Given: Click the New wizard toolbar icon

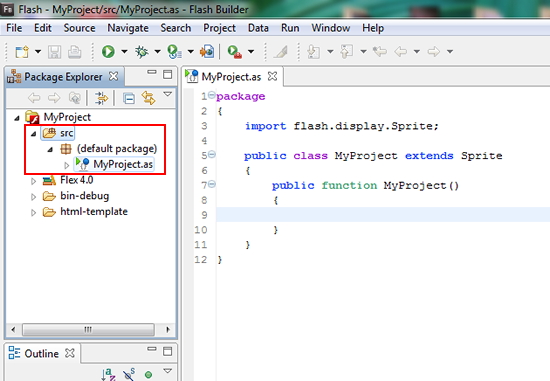Looking at the screenshot, I should [22, 52].
